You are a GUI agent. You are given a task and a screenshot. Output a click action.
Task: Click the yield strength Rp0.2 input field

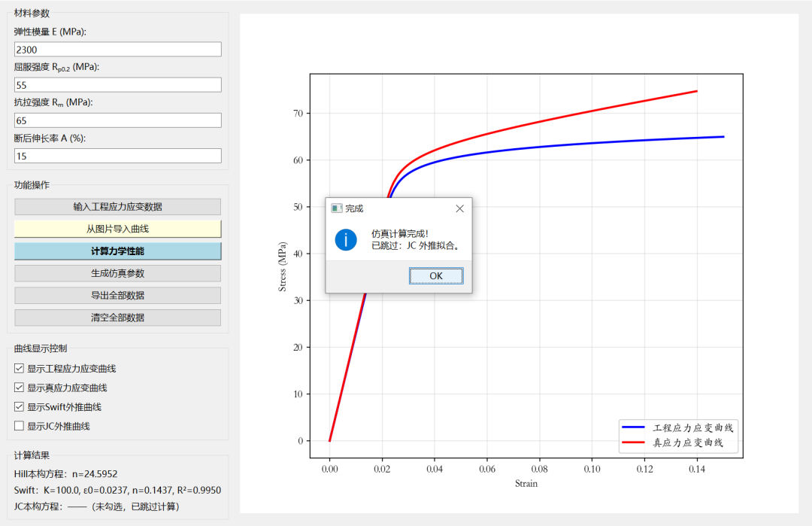pos(118,85)
